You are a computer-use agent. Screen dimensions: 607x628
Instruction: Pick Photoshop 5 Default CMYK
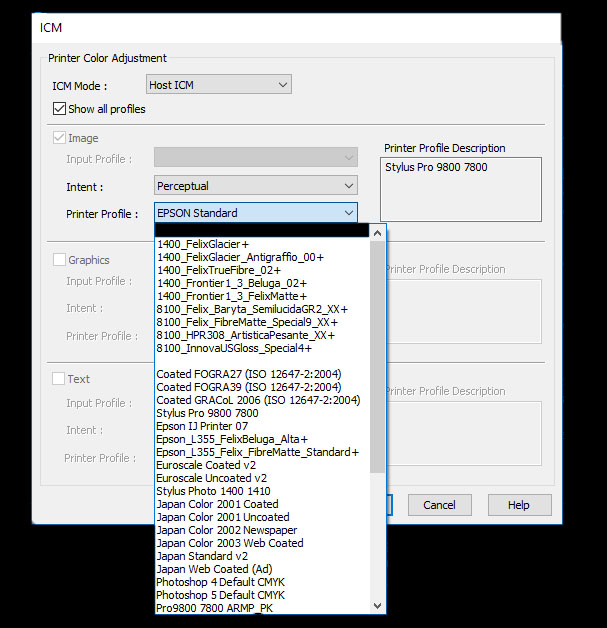tap(262, 595)
